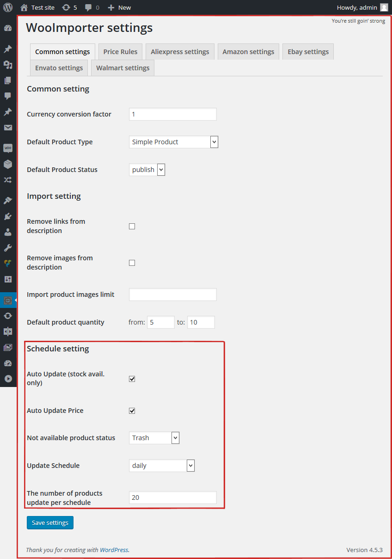Open the colorful cubes sidebar icon
The height and width of the screenshot is (559, 392).
(8, 263)
